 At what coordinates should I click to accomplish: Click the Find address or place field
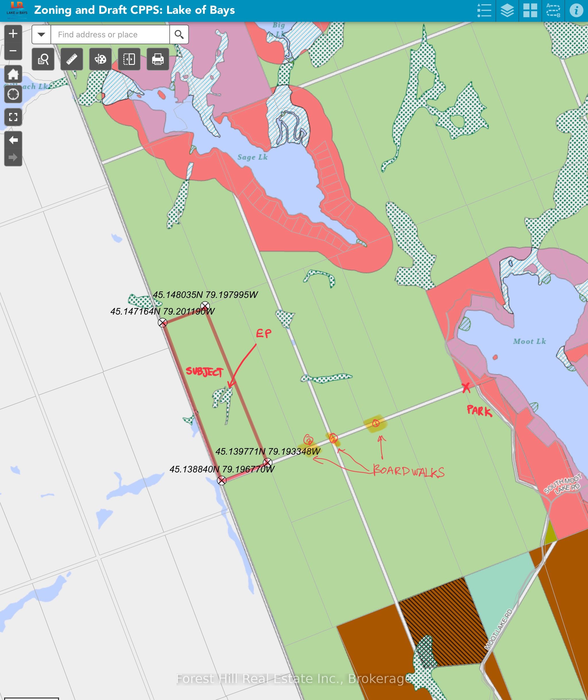pyautogui.click(x=110, y=34)
